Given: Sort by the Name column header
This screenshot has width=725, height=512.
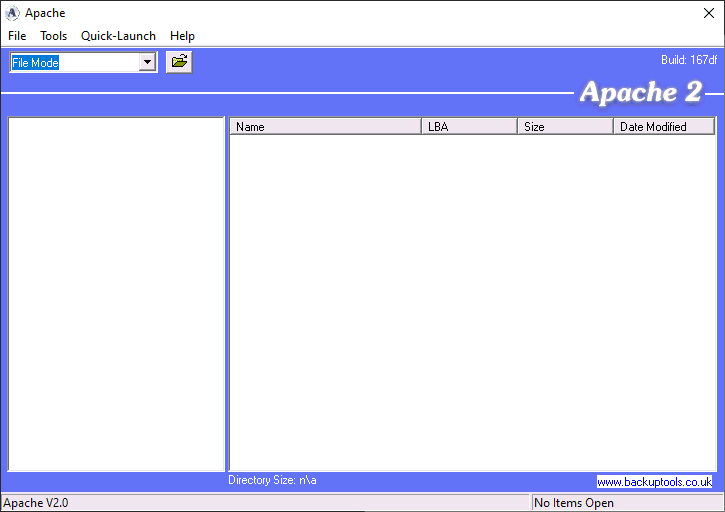Looking at the screenshot, I should (325, 127).
